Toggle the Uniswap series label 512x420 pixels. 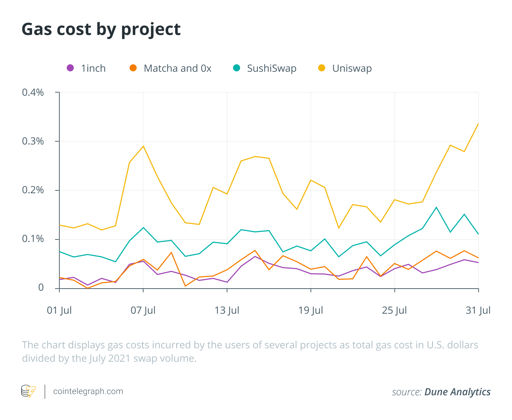coord(352,68)
